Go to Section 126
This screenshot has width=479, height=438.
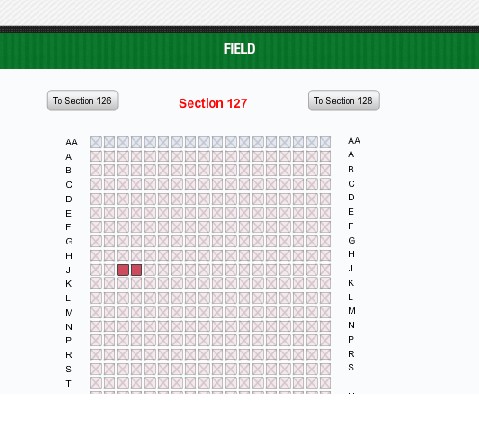pyautogui.click(x=82, y=100)
